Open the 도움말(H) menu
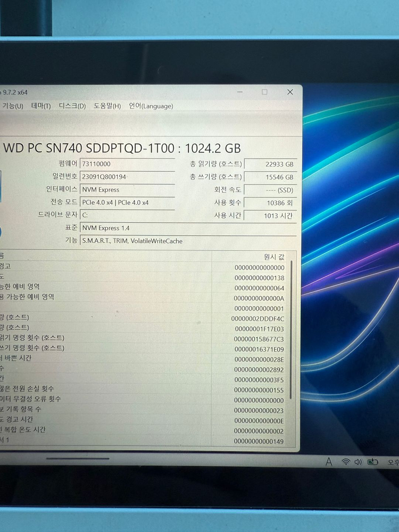The height and width of the screenshot is (532, 399). [107, 106]
